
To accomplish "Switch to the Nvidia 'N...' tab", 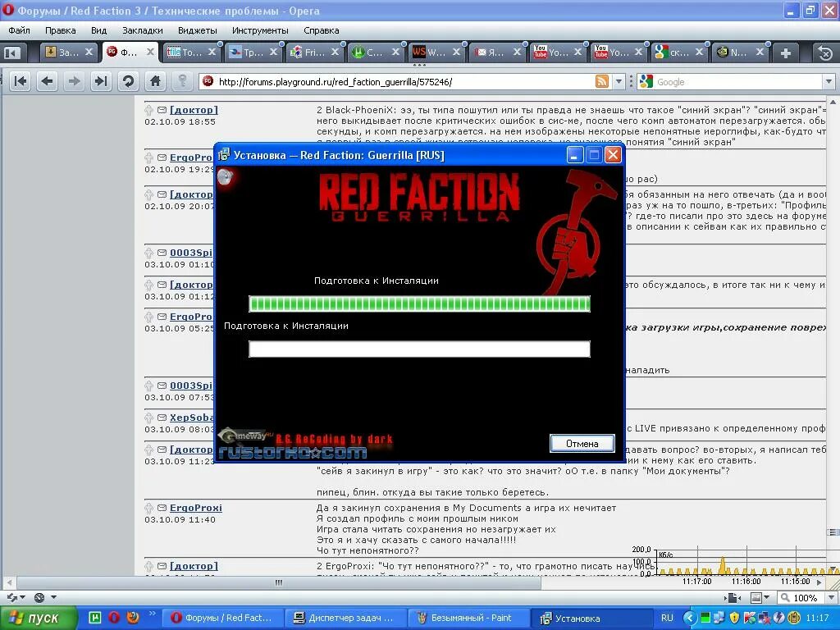I will tap(739, 52).
